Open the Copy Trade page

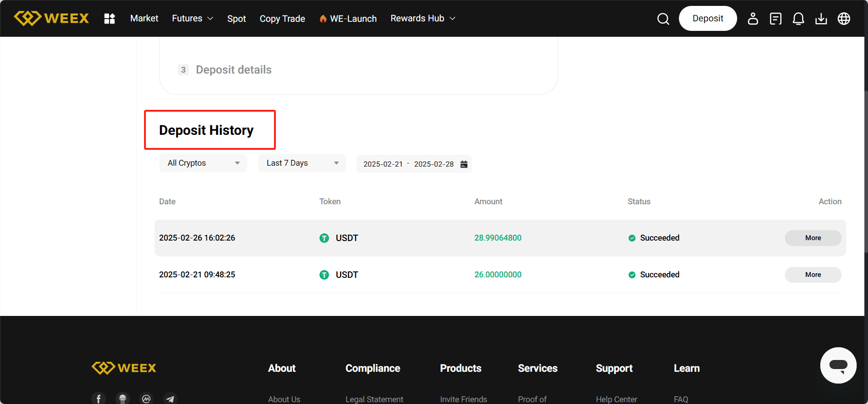[282, 19]
